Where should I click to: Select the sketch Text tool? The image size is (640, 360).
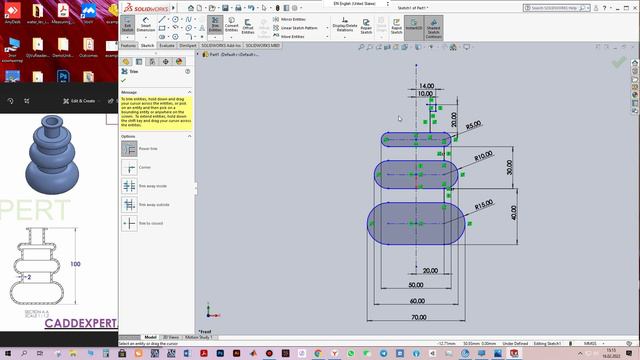pos(202,28)
